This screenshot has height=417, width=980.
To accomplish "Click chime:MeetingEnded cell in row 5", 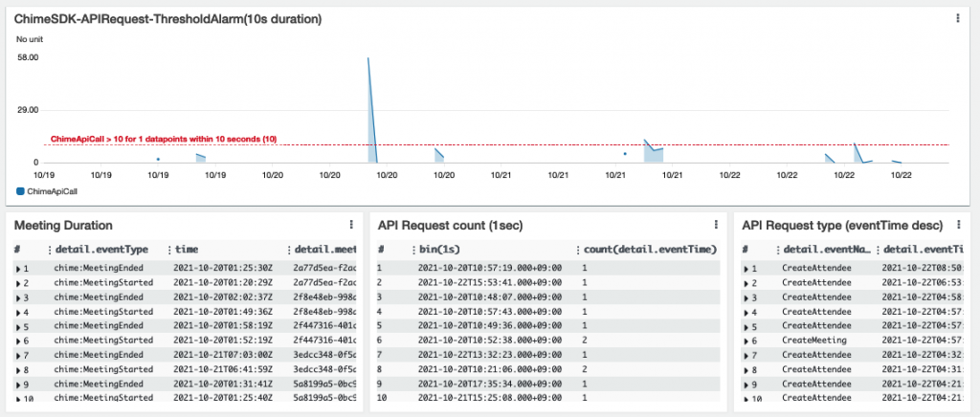I will coord(99,326).
